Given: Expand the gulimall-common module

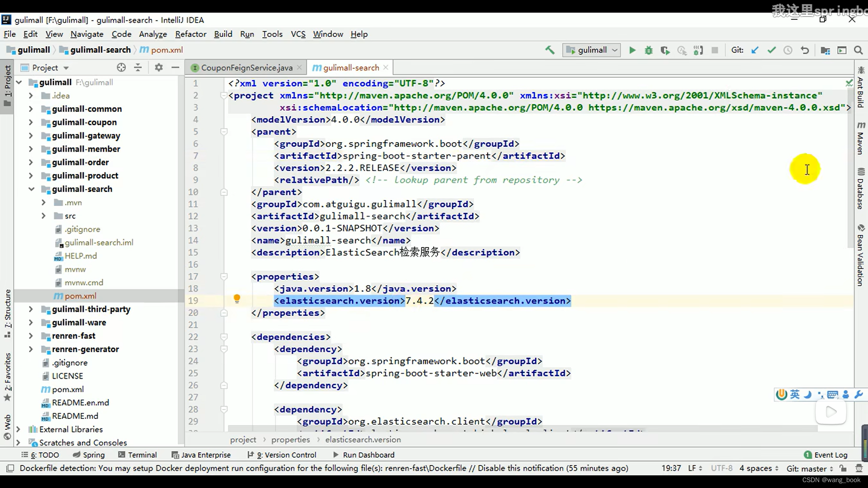Looking at the screenshot, I should click(x=31, y=109).
